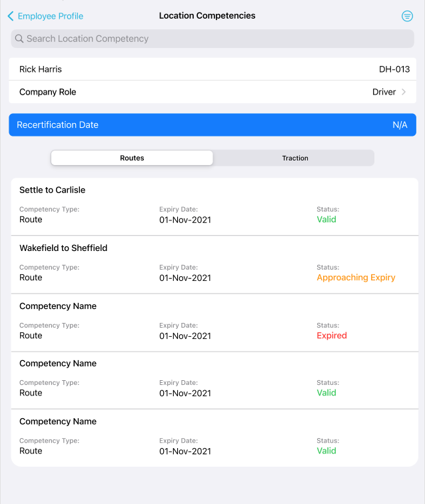
Task: Select the Routes tab
Action: point(132,158)
